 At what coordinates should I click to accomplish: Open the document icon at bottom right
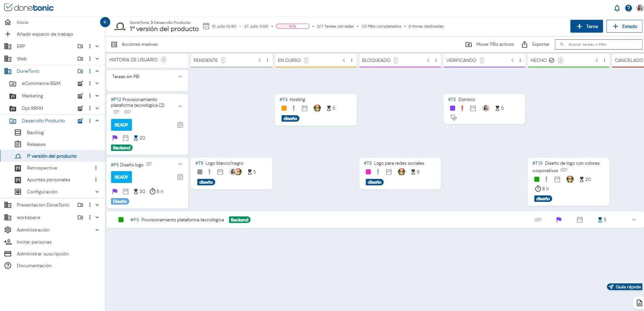639,303
